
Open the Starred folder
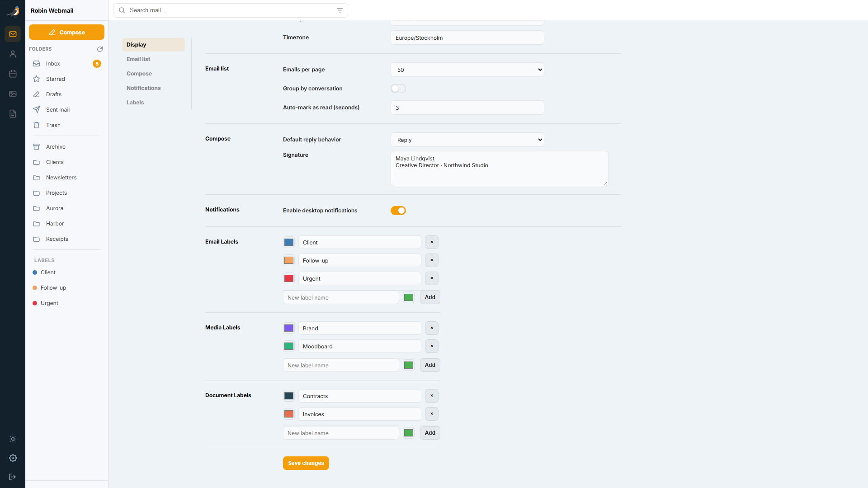pyautogui.click(x=66, y=79)
